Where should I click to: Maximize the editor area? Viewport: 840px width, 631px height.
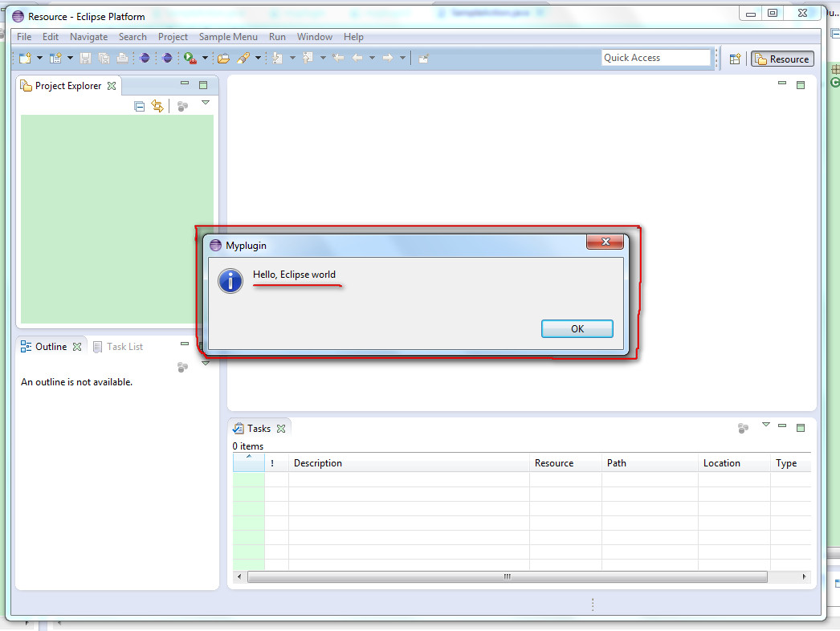click(801, 84)
